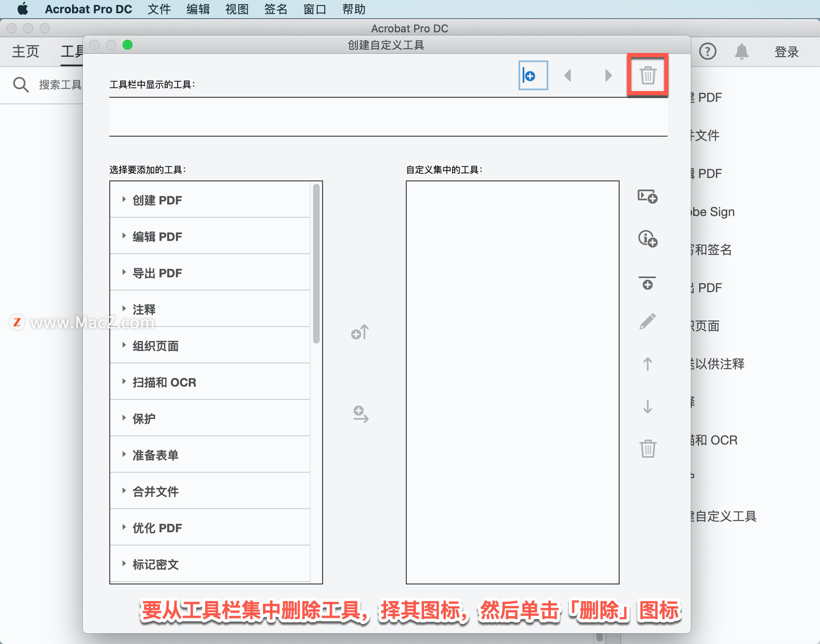Move custom set item up arrow

coord(647,364)
